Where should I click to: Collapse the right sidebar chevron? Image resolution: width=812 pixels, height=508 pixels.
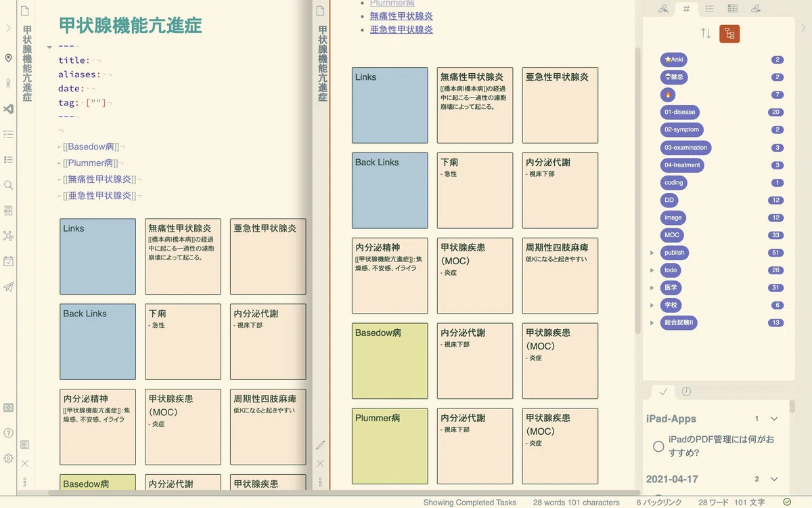coord(803,28)
